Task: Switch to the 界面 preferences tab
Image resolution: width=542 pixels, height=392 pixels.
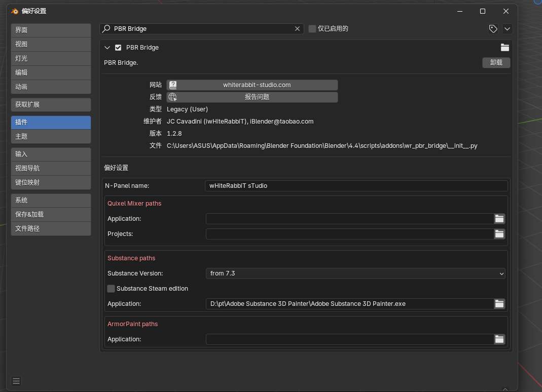Action: [x=51, y=30]
